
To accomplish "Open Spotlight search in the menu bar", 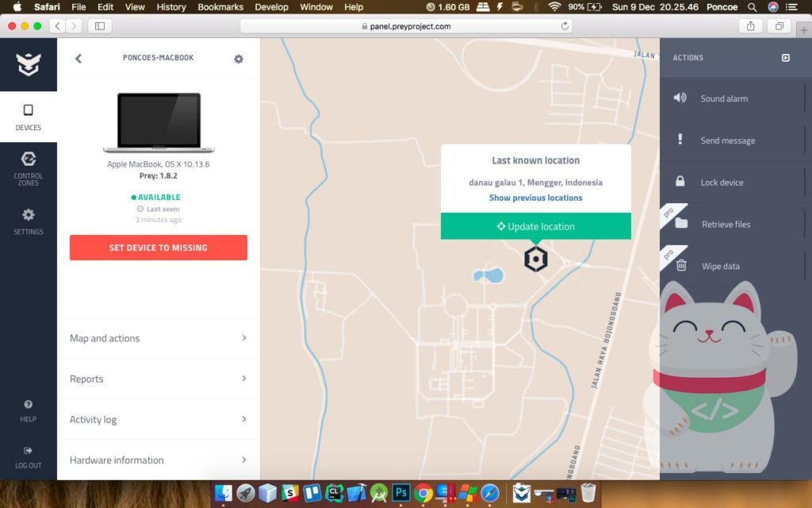I will 752,7.
